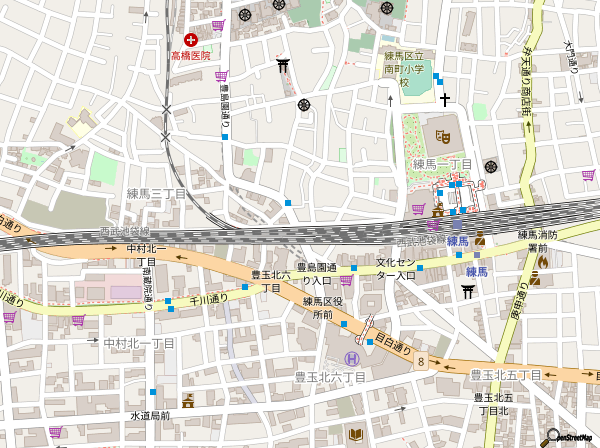Select the 練馬三丁目 district label
The image size is (600, 448).
click(x=156, y=193)
